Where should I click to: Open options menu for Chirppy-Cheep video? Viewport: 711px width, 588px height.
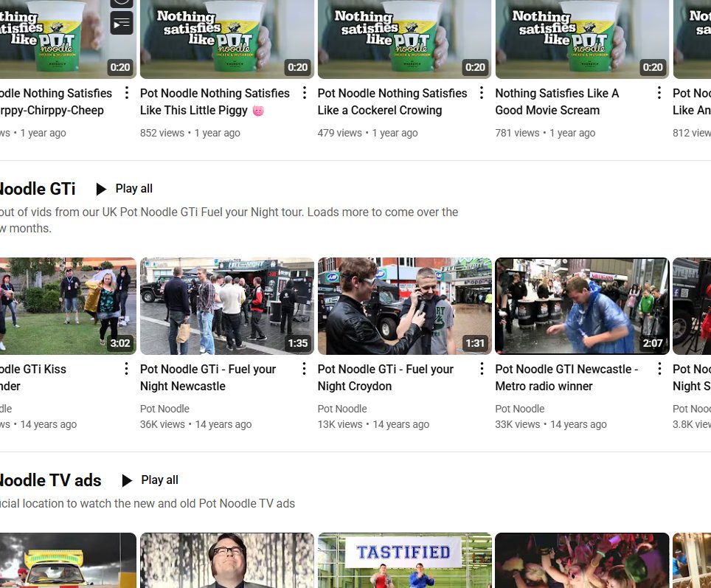tap(127, 93)
